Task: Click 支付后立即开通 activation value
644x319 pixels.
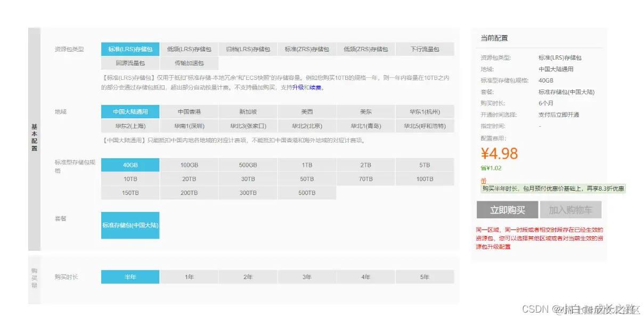Action: [559, 114]
